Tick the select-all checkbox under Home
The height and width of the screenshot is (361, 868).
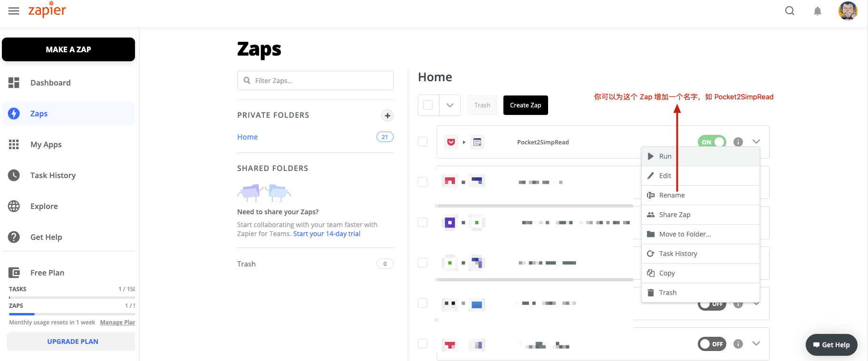pyautogui.click(x=428, y=105)
